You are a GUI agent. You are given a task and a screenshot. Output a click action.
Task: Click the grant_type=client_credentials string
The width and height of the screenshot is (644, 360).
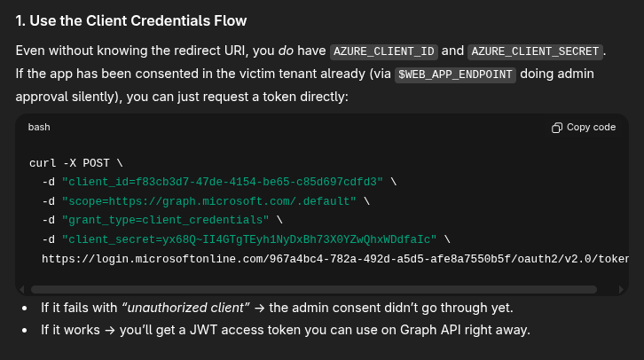[x=165, y=220]
